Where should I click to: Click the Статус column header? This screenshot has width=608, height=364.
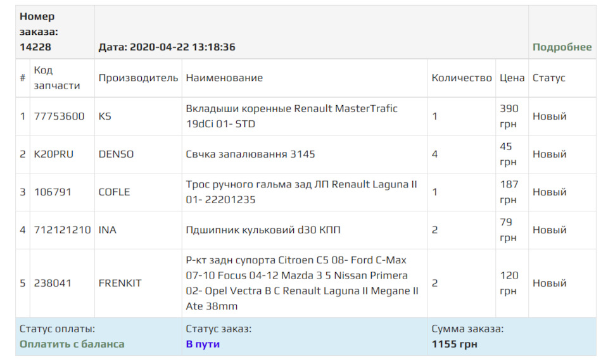pyautogui.click(x=548, y=78)
